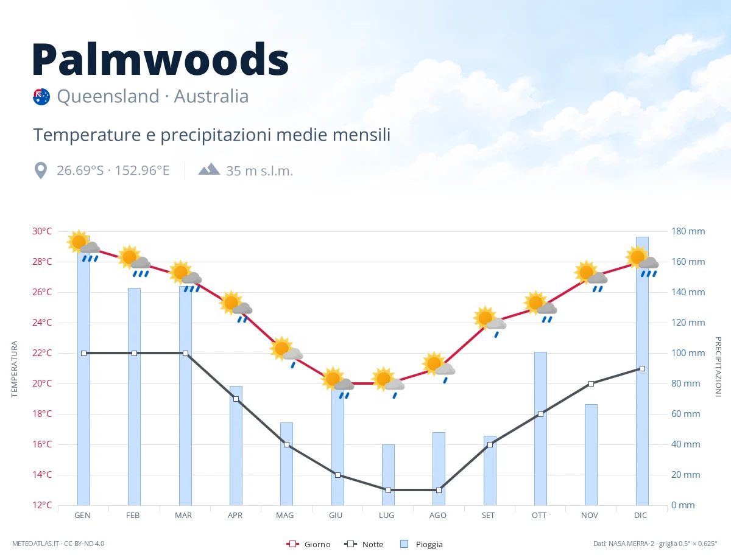
Task: Click the NASA MERRA-2 data source text
Action: pos(655,544)
